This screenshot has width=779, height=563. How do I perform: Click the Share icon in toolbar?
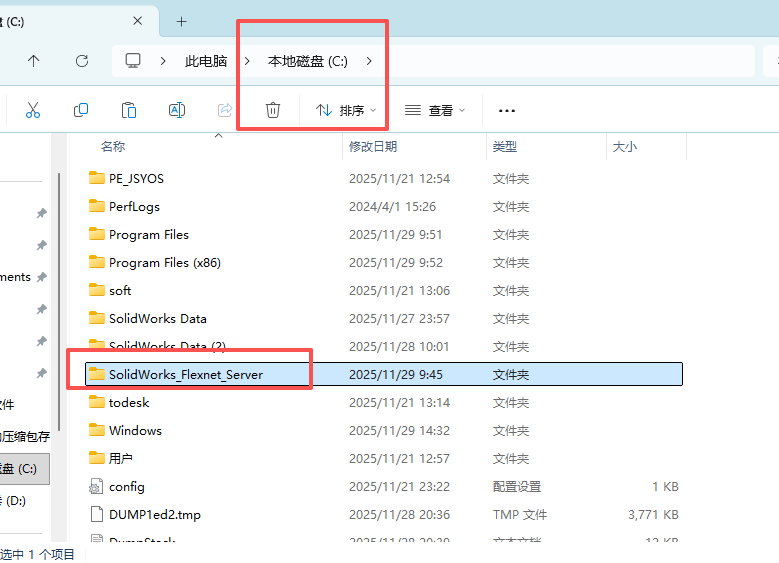225,110
